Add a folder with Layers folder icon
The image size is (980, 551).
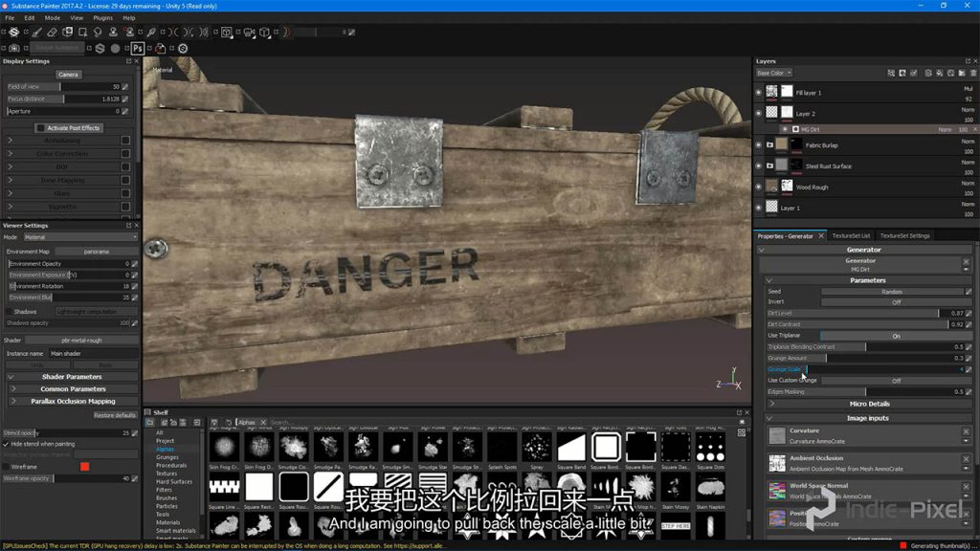pyautogui.click(x=962, y=73)
